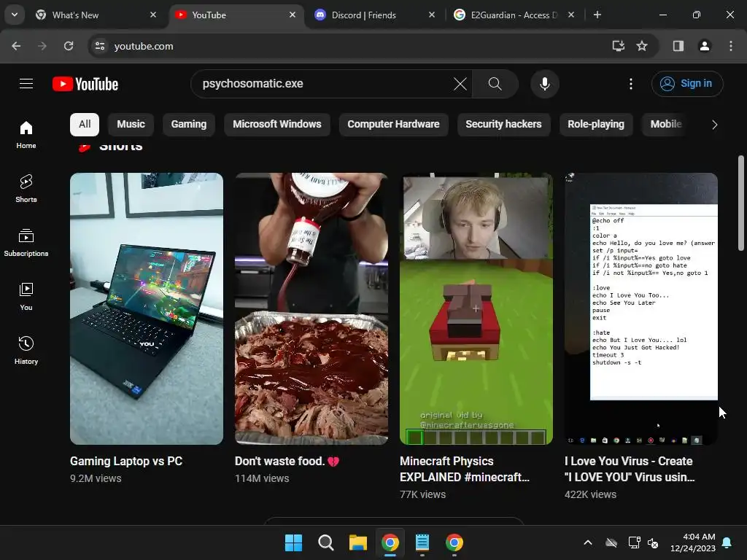Open Notepad from taskbar
The height and width of the screenshot is (560, 747).
tap(422, 542)
